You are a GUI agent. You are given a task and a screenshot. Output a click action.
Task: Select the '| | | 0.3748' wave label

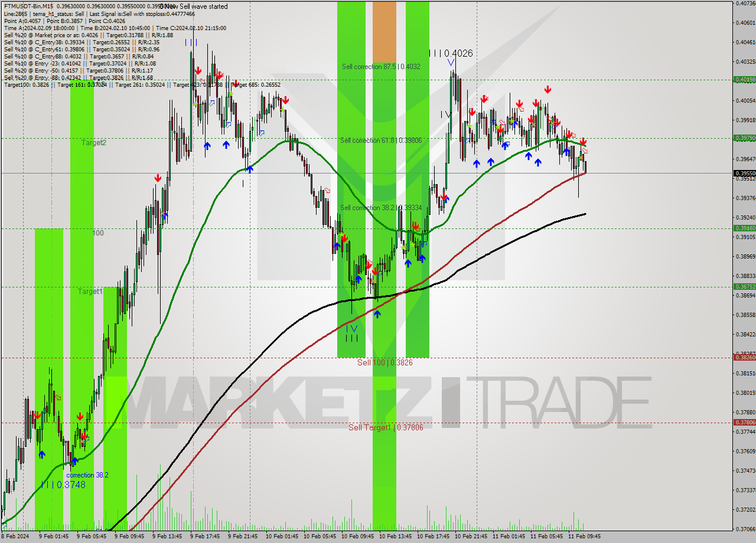(x=63, y=485)
